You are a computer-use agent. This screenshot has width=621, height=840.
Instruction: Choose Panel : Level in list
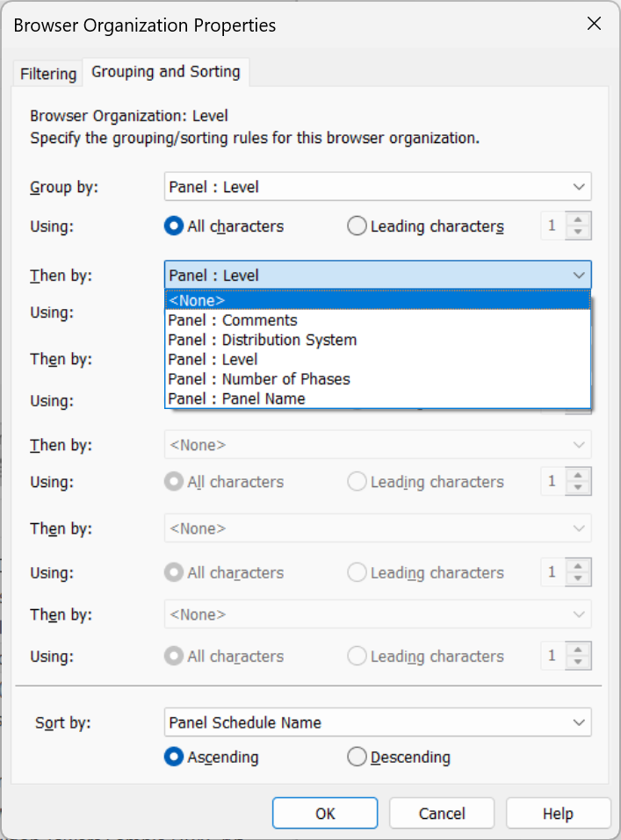click(213, 359)
